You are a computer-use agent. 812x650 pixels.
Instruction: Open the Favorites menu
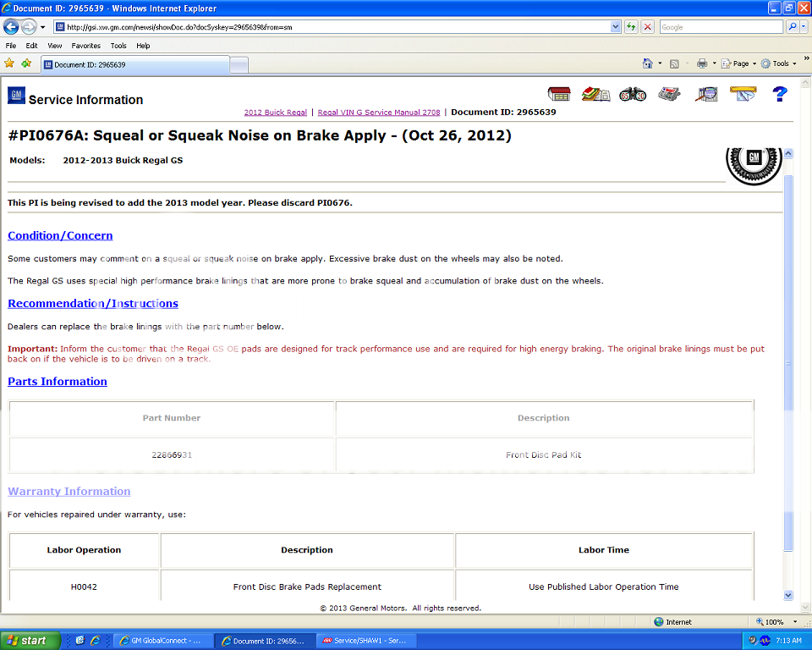coord(85,46)
